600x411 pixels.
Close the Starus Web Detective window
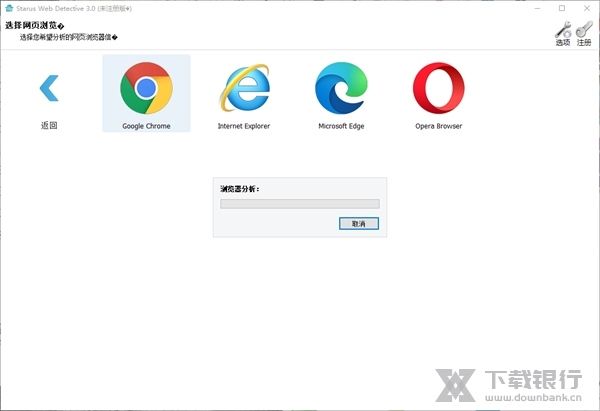click(587, 8)
